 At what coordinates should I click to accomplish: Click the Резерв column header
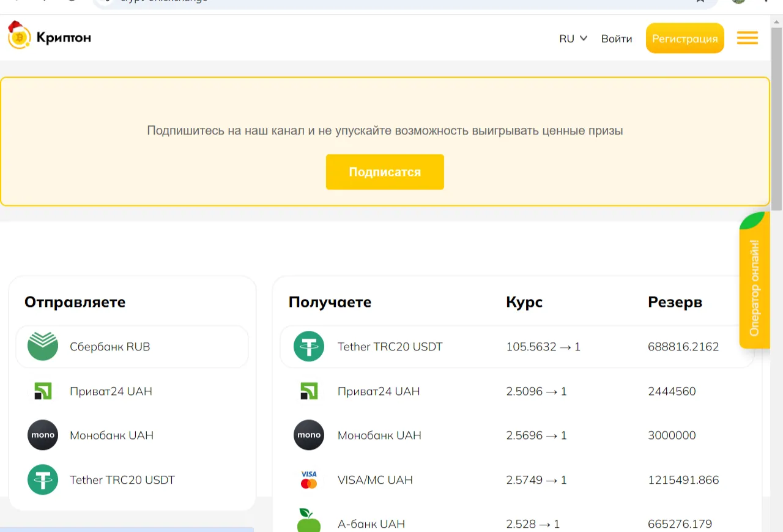tap(675, 302)
